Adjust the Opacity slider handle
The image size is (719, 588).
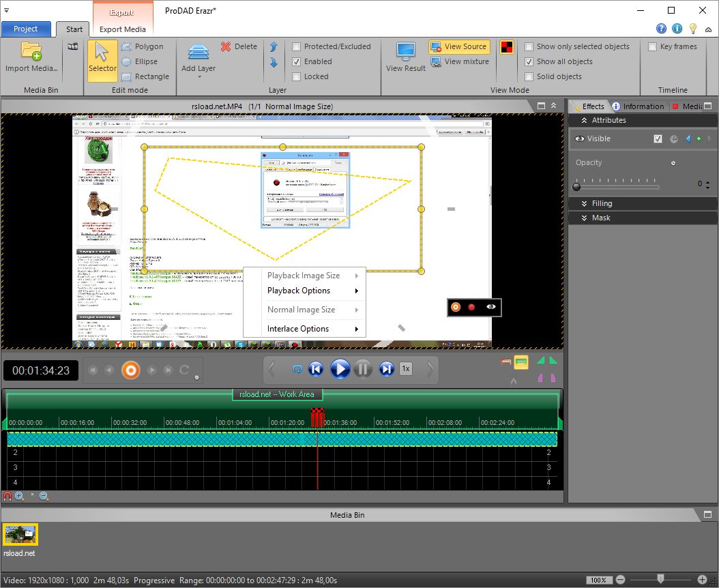[576, 186]
